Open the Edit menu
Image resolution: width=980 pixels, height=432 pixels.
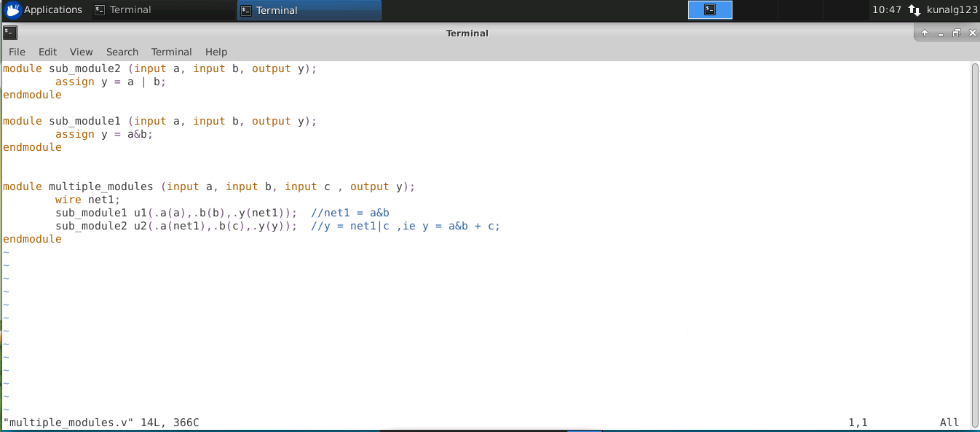click(x=47, y=52)
